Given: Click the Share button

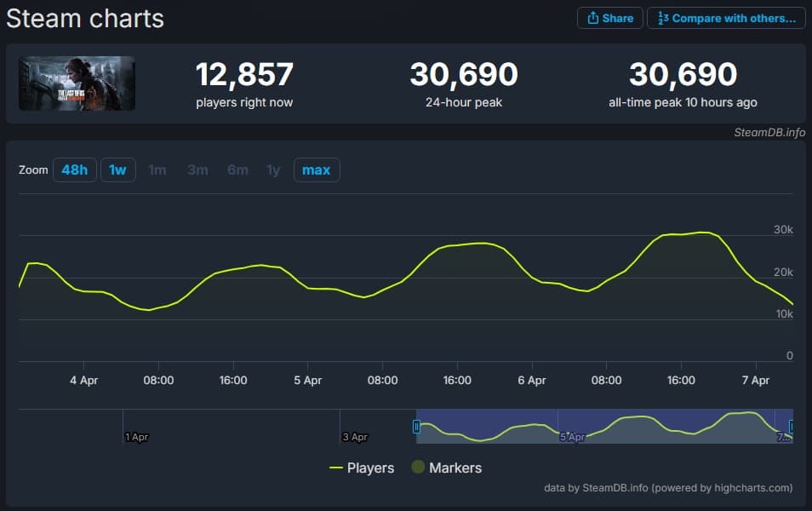Looking at the screenshot, I should pyautogui.click(x=609, y=18).
